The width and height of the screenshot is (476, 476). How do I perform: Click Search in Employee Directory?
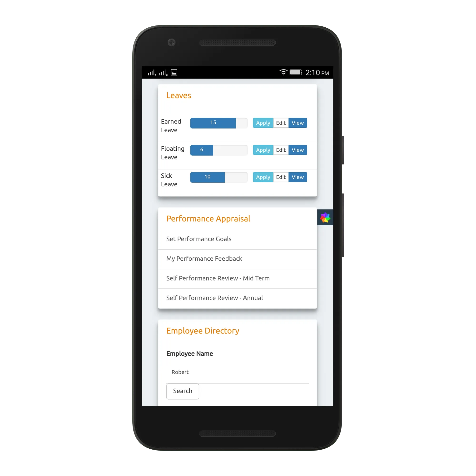pos(183,391)
